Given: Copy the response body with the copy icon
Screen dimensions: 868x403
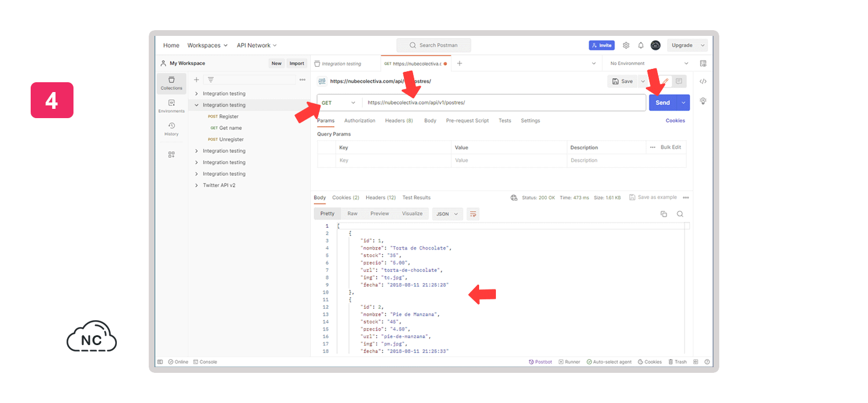Looking at the screenshot, I should pos(664,214).
